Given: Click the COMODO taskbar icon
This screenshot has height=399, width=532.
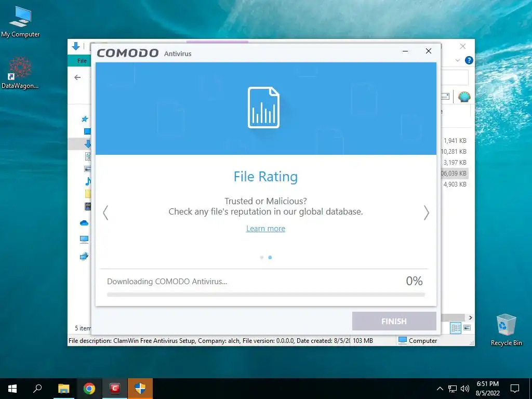Looking at the screenshot, I should tap(115, 389).
